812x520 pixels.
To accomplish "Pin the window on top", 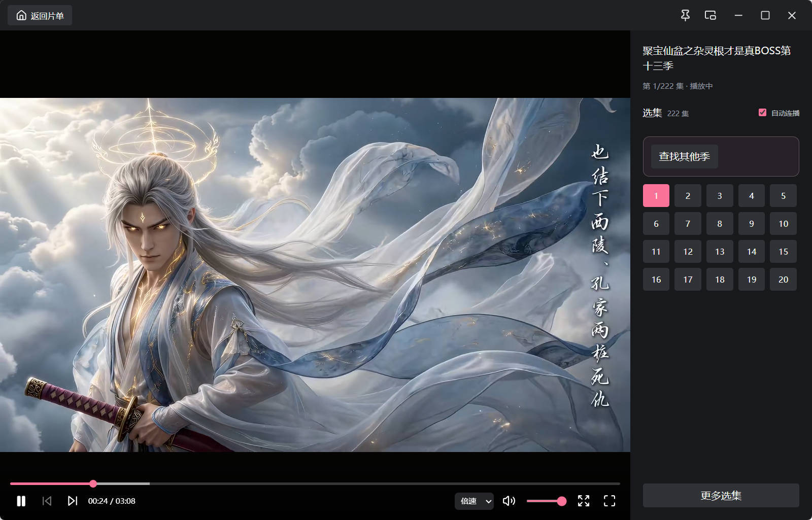I will tap(685, 15).
